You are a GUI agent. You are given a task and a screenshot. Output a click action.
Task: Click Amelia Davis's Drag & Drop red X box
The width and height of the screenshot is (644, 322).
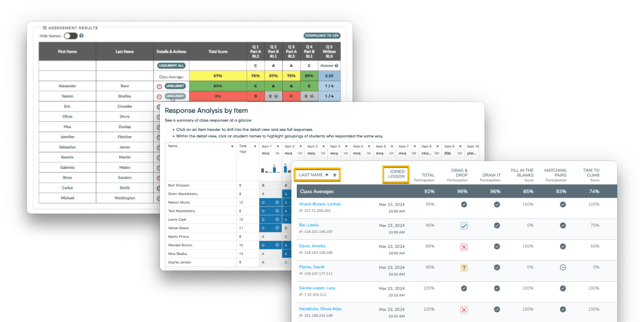click(464, 247)
